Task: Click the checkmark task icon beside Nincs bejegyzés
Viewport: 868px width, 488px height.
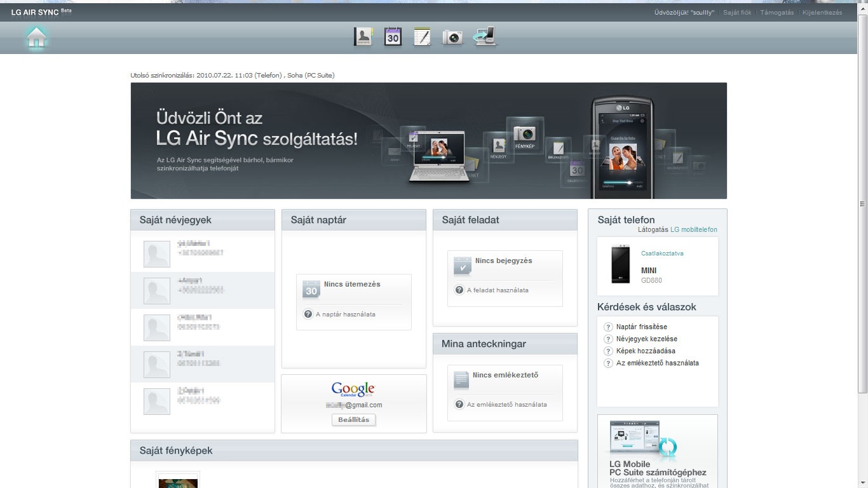Action: (x=462, y=266)
